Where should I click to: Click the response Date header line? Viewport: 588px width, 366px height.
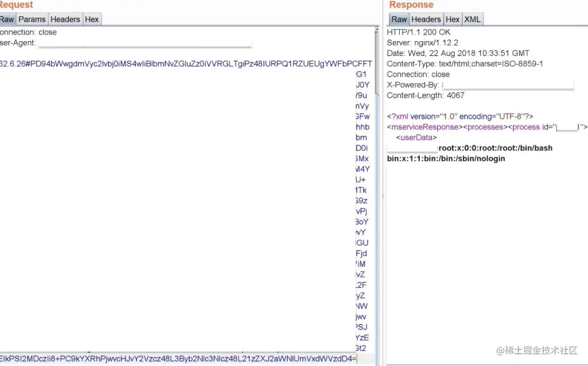[x=458, y=53]
